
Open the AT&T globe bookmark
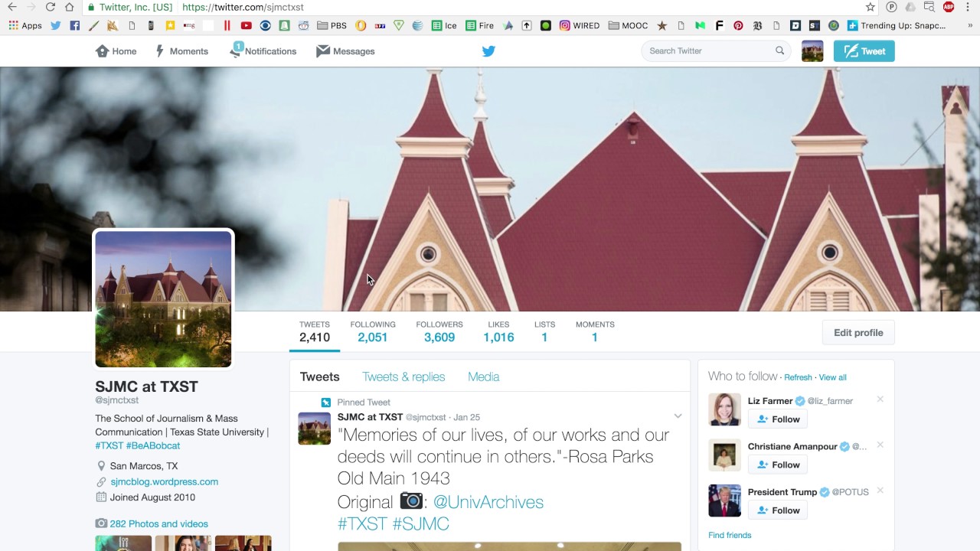(x=417, y=25)
